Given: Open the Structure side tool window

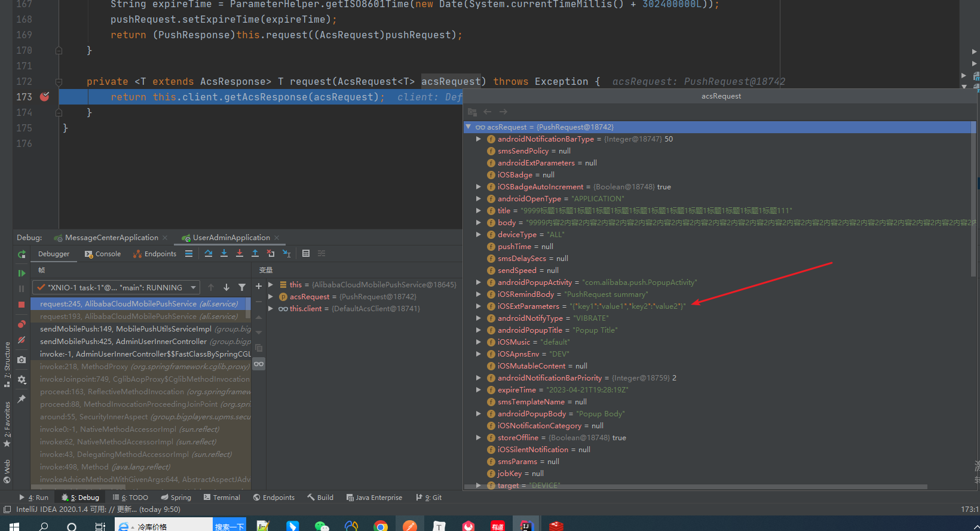Looking at the screenshot, I should [x=7, y=364].
